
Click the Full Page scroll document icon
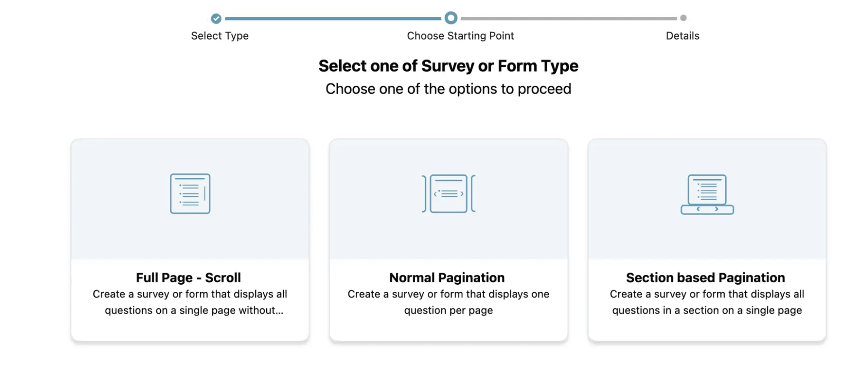tap(190, 193)
